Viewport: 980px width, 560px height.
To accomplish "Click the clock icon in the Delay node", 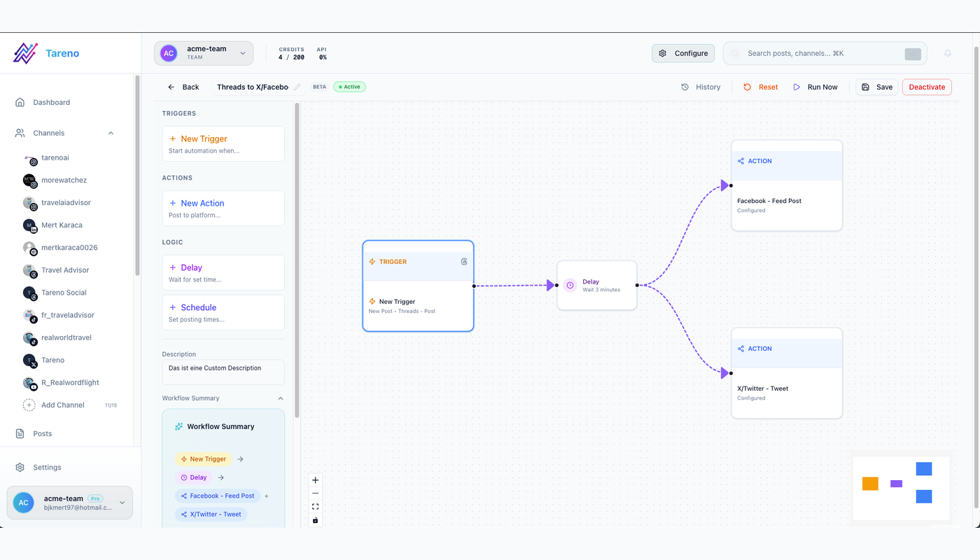I will point(570,286).
